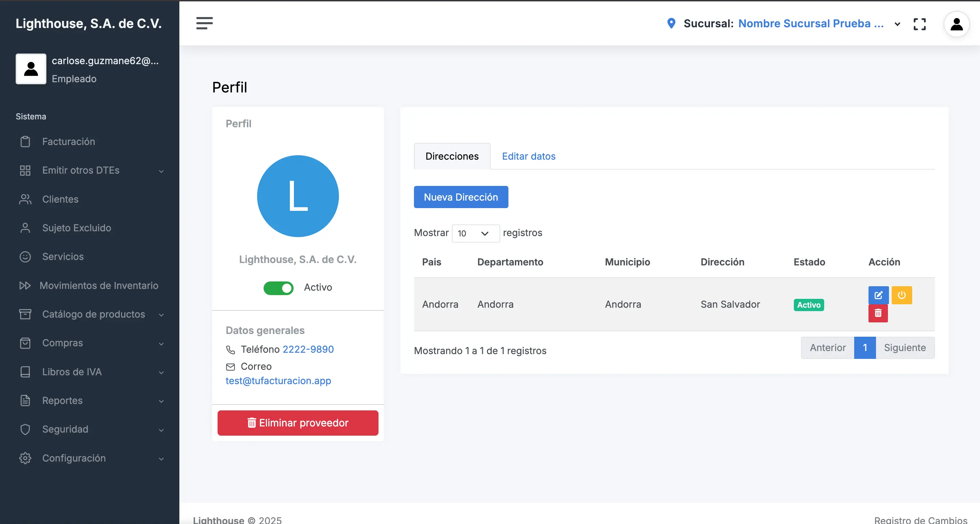
Task: Expand the Configuración submenu
Action: click(x=161, y=459)
